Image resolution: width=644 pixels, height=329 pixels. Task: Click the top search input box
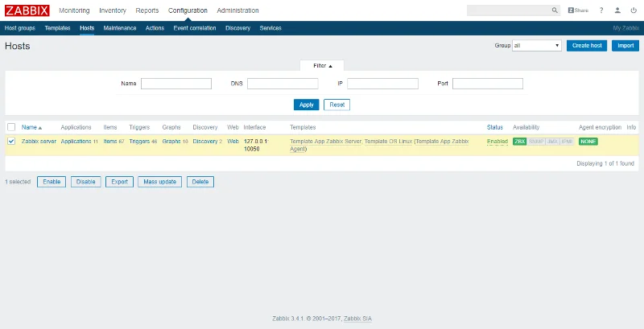tap(509, 10)
